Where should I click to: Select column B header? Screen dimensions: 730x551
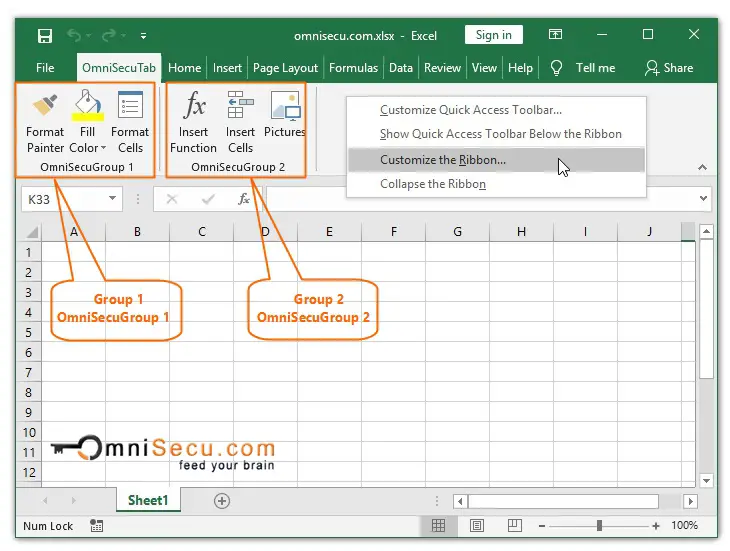[137, 231]
